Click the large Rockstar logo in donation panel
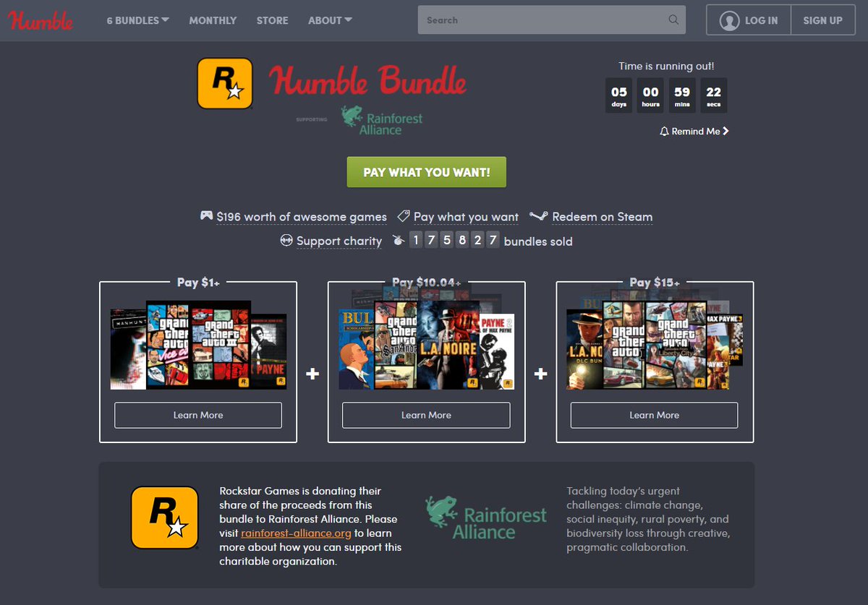Screen dimensions: 868x605 click(164, 518)
